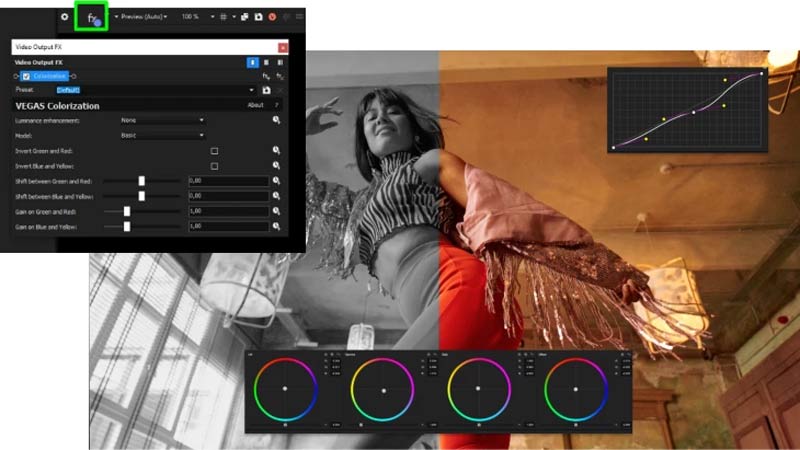Click animate icon for Luminance enhancement

pos(276,120)
